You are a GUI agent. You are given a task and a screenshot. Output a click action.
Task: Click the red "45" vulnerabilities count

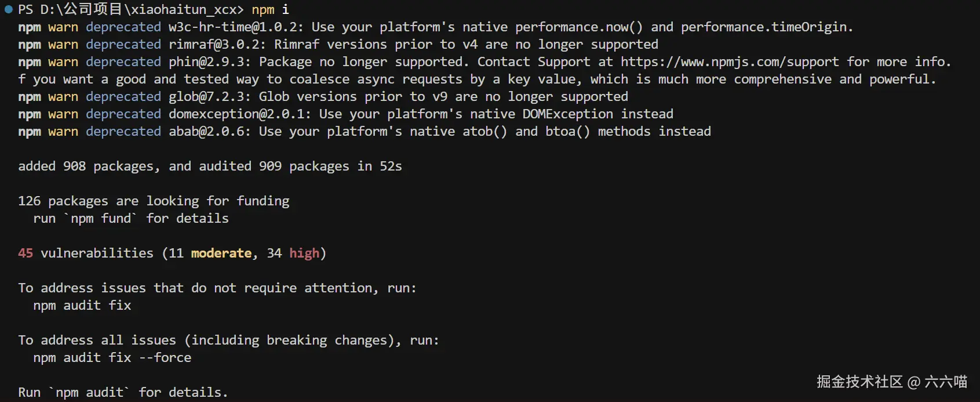point(25,253)
